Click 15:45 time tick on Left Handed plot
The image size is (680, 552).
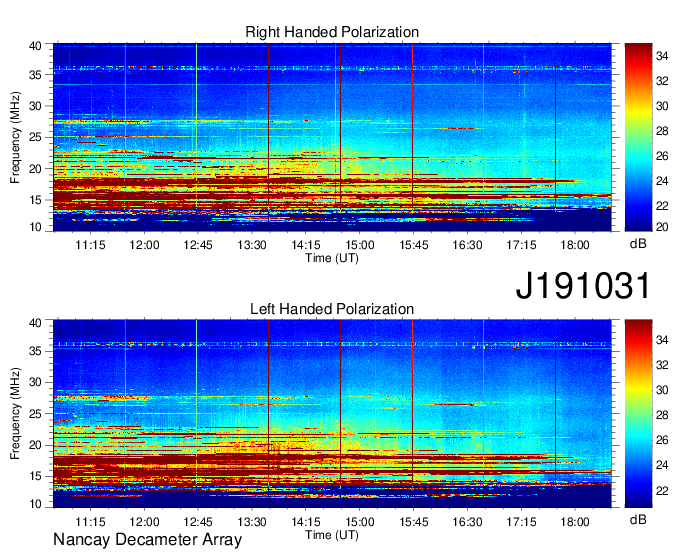pos(413,522)
